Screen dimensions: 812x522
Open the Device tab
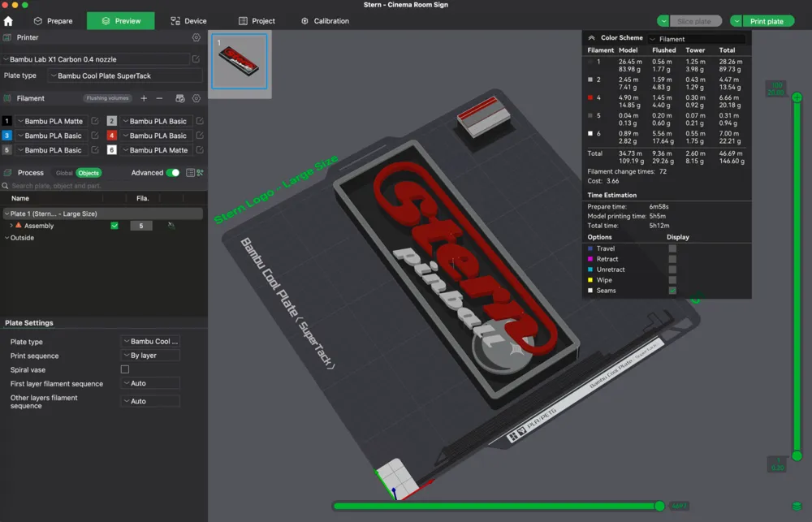click(188, 21)
